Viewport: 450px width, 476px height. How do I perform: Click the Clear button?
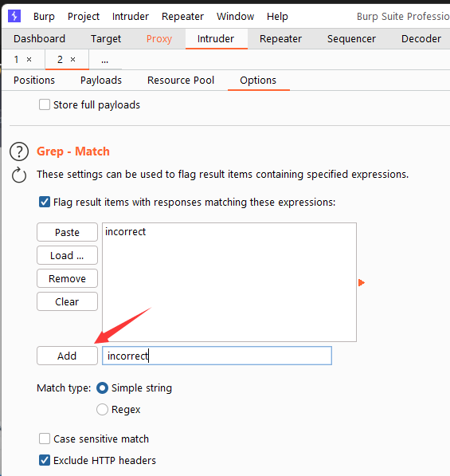pos(68,301)
